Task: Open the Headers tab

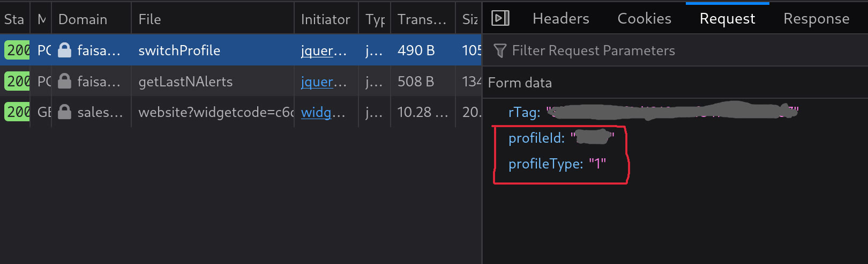Action: [x=560, y=19]
